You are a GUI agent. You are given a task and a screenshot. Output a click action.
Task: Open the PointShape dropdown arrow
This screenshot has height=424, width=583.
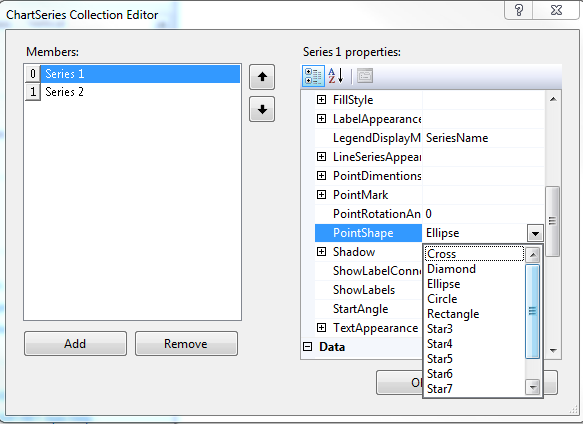pos(535,234)
